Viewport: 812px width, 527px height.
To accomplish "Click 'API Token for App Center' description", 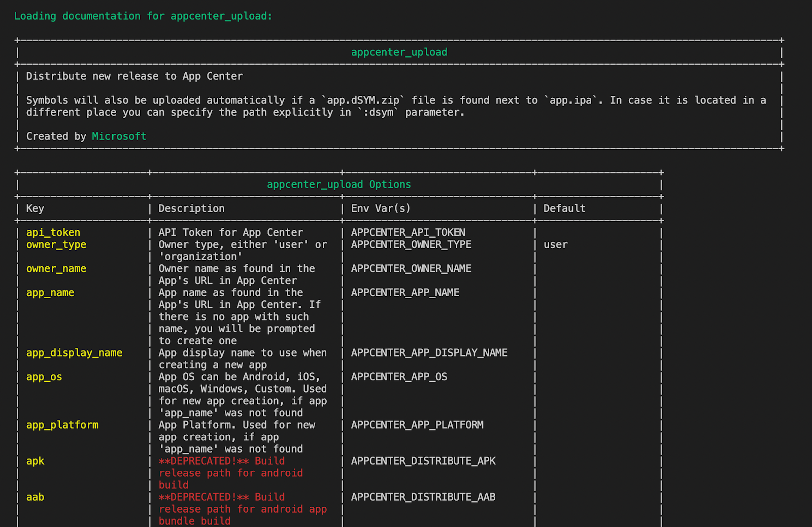I will point(231,233).
